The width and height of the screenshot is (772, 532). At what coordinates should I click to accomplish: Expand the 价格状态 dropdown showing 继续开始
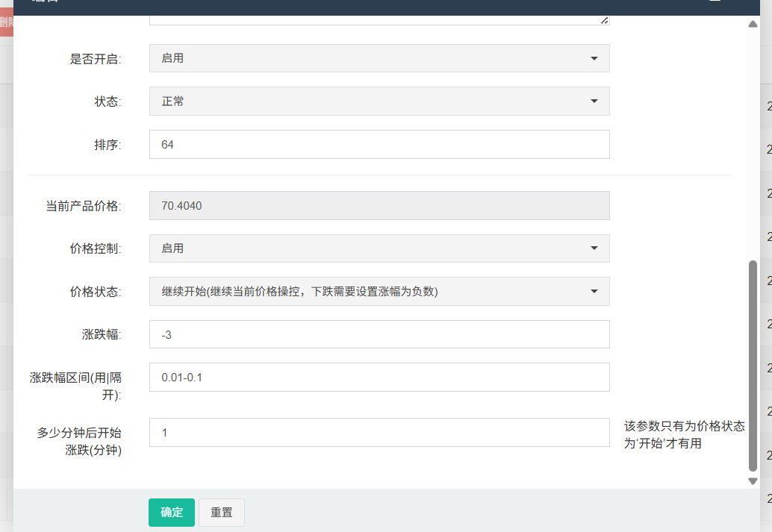point(379,292)
